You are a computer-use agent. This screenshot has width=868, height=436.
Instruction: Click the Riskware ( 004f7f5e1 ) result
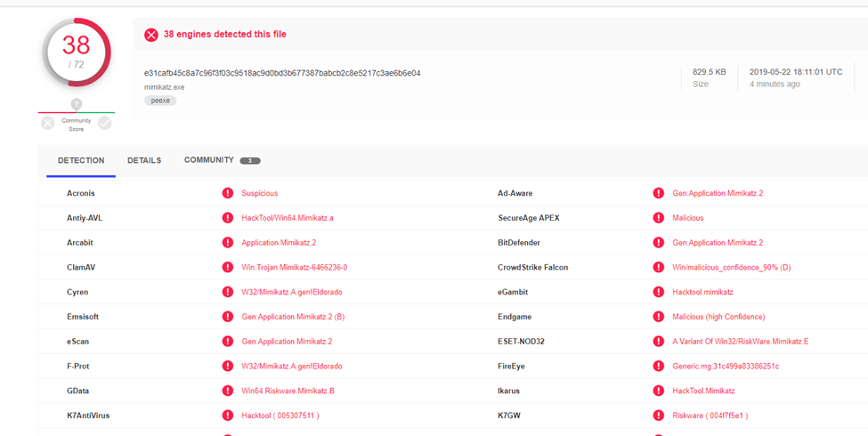pyautogui.click(x=710, y=415)
